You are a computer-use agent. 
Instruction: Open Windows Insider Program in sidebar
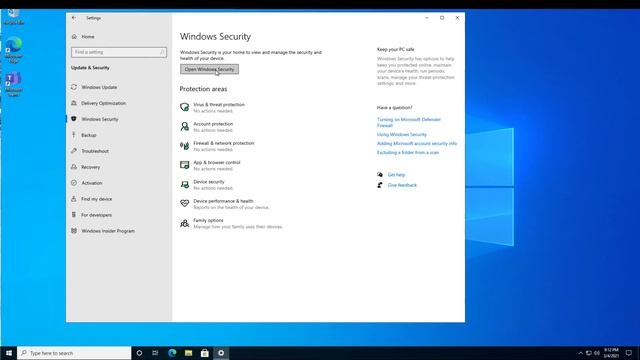108,231
